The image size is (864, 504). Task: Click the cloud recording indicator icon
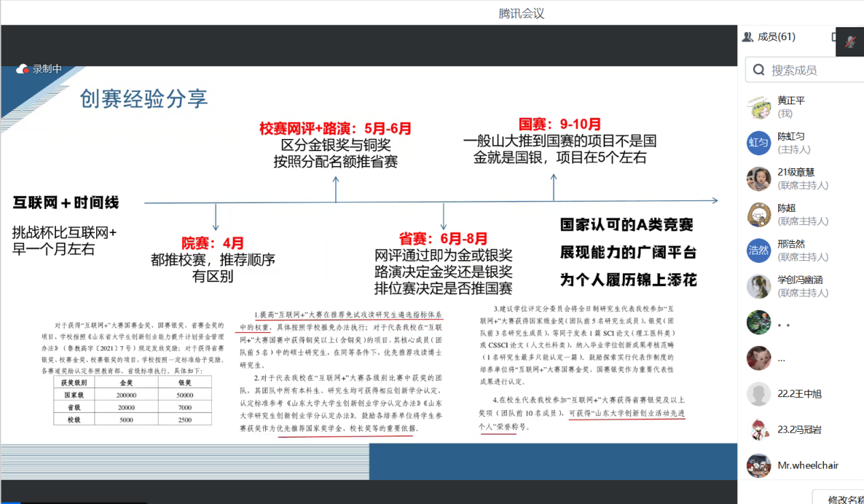click(24, 69)
